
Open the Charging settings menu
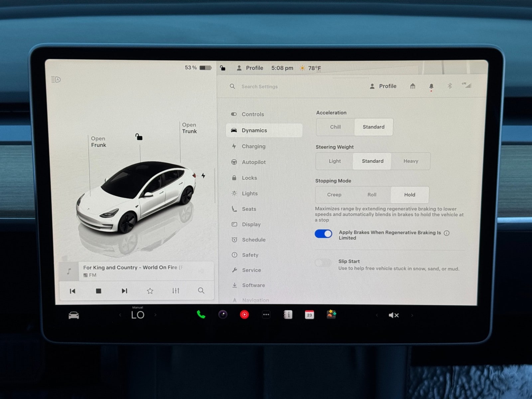[x=253, y=146]
